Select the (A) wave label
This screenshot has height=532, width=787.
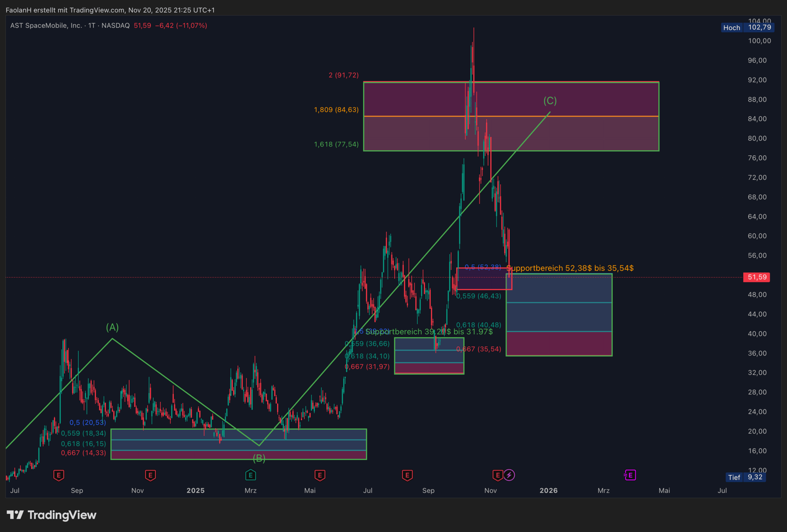pyautogui.click(x=112, y=327)
